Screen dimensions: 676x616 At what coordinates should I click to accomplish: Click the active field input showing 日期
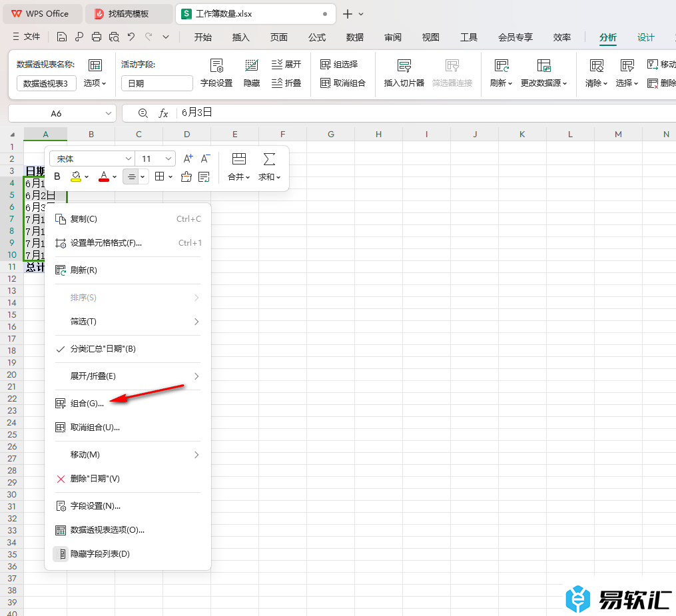(x=157, y=83)
